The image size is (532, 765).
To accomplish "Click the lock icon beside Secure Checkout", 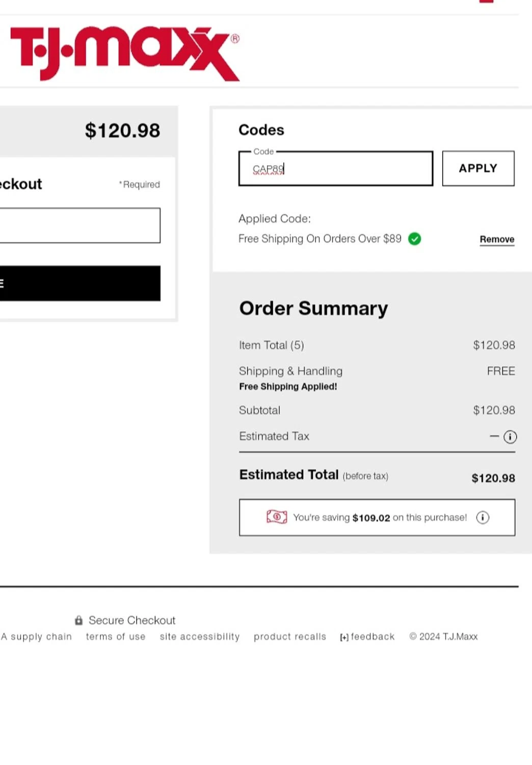I will tap(78, 621).
